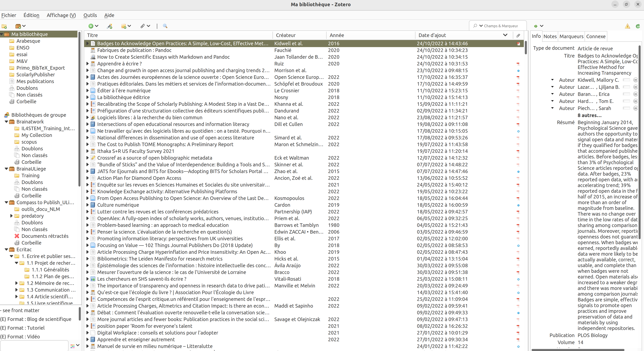Screen dimensions: 644x351
Task: Expand the predatory collection
Action: [11, 216]
